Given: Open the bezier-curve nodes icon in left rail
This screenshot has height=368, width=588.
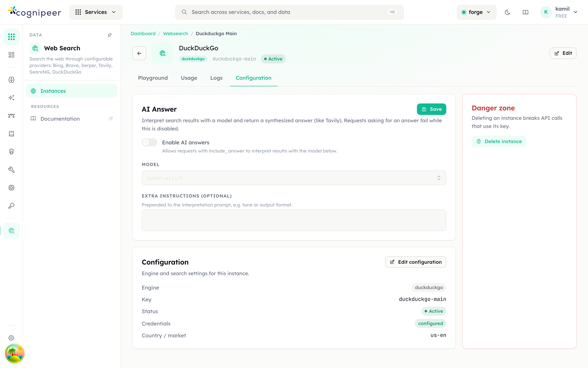Looking at the screenshot, I should coord(11,116).
